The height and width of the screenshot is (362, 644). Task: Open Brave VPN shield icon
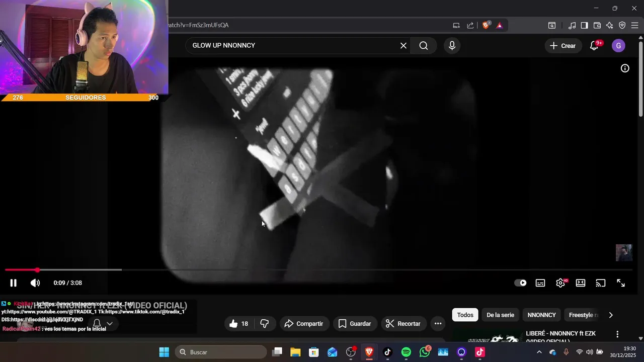coord(622,25)
